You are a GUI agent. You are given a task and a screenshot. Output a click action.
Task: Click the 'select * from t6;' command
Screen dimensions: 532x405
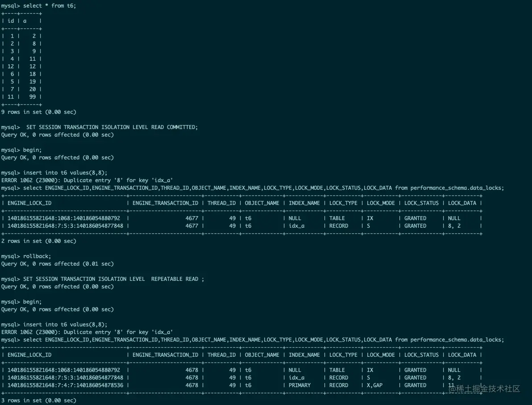coord(50,6)
